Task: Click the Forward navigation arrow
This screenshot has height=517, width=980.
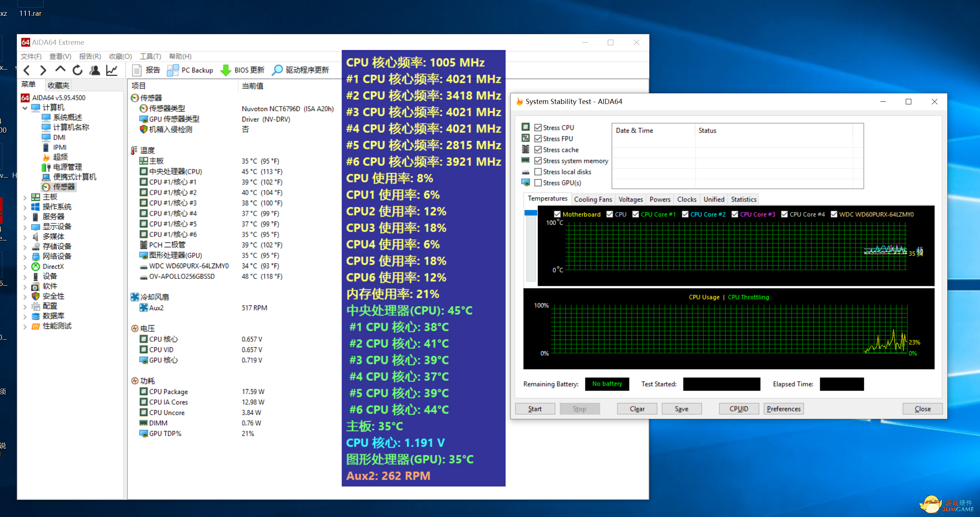Action: [x=43, y=70]
